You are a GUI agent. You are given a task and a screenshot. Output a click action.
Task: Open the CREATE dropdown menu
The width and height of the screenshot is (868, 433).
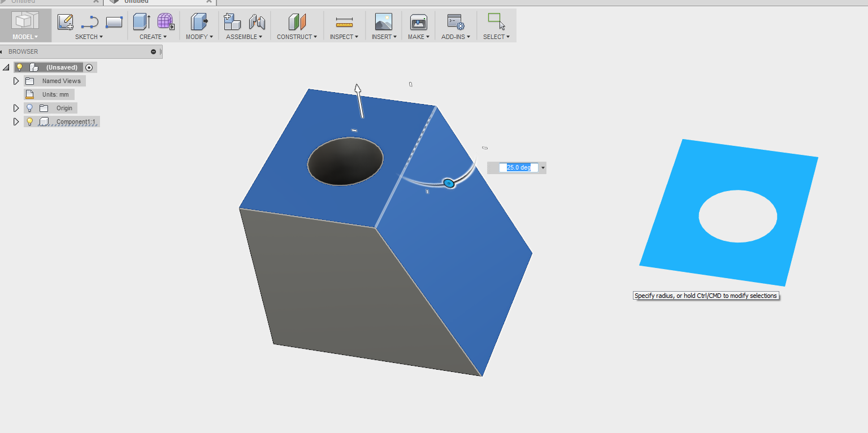click(153, 37)
